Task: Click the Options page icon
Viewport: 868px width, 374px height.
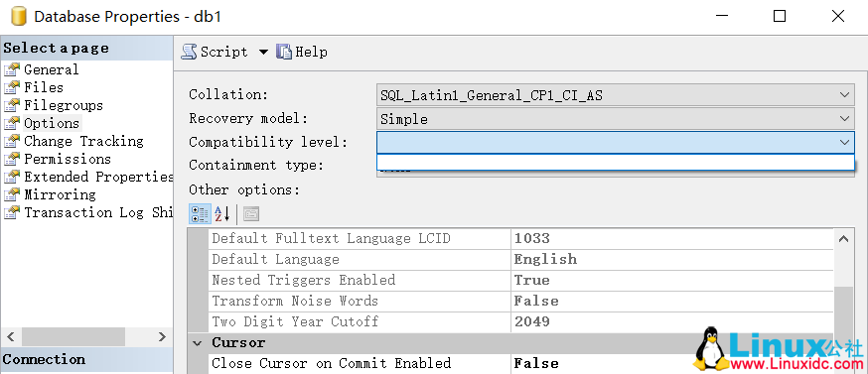Action: tap(12, 123)
